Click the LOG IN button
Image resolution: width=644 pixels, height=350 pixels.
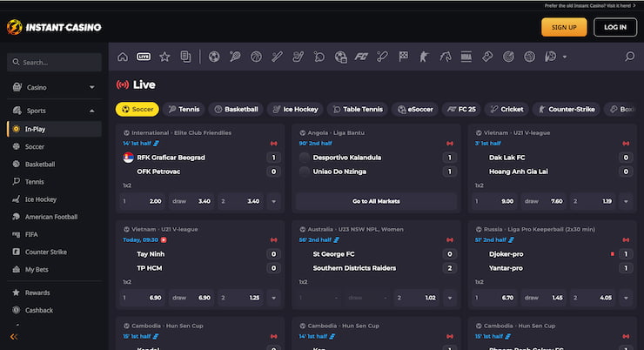pos(614,27)
